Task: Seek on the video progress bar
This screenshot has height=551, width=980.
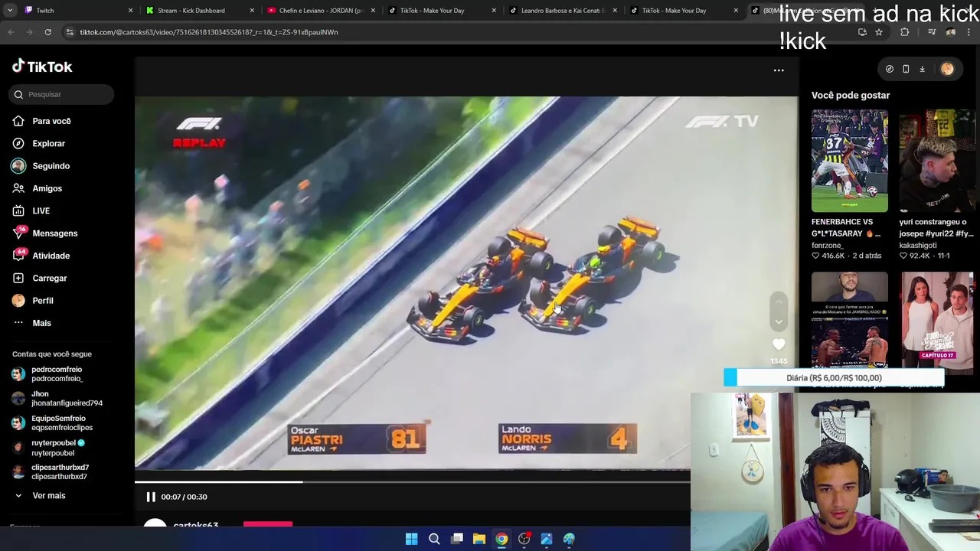Action: click(x=413, y=481)
